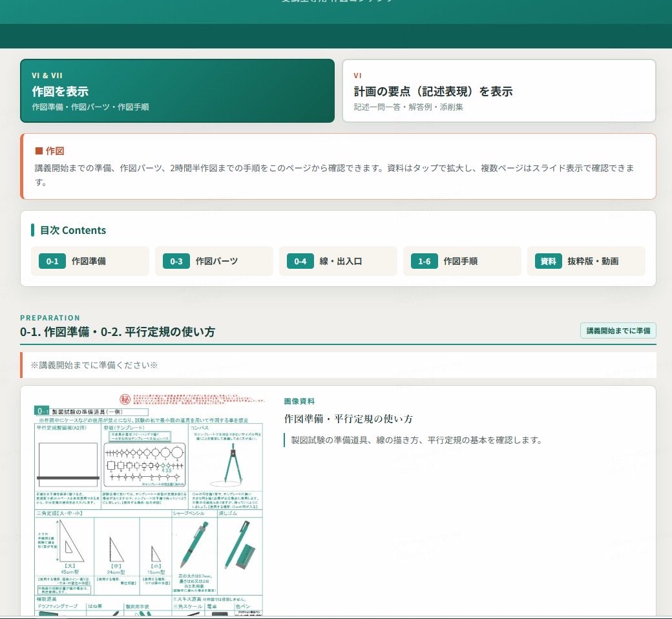The width and height of the screenshot is (672, 619).
Task: Jump to 0-1 作図準備 section
Action: (x=90, y=261)
